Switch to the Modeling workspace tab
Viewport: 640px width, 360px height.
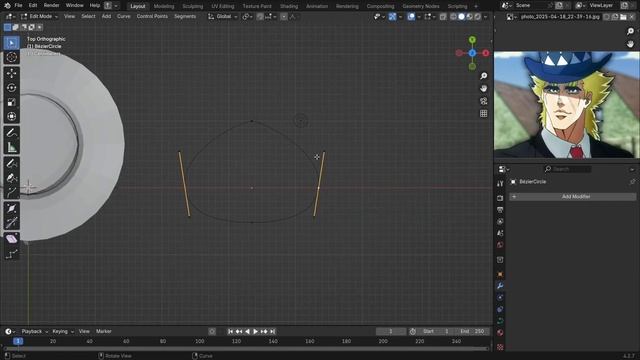pos(164,6)
